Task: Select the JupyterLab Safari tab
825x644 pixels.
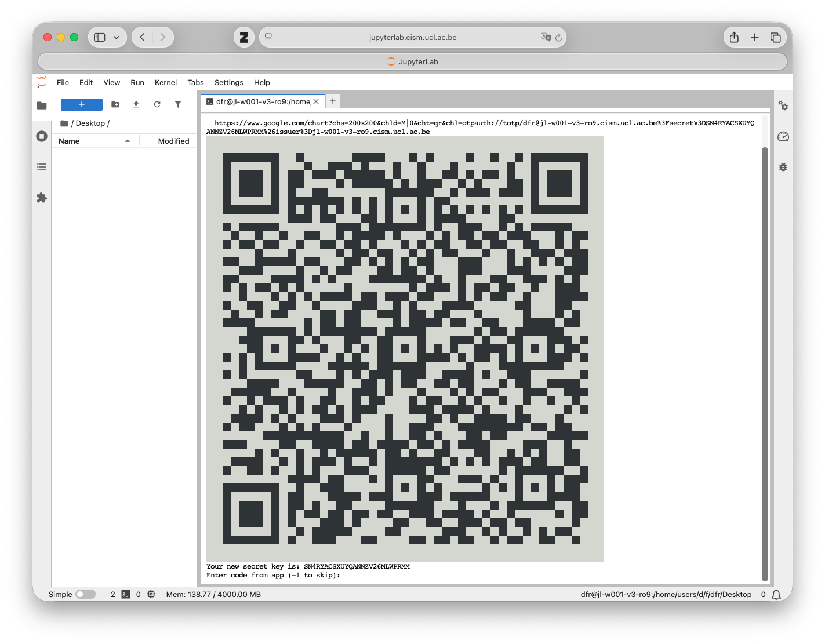Action: point(412,61)
